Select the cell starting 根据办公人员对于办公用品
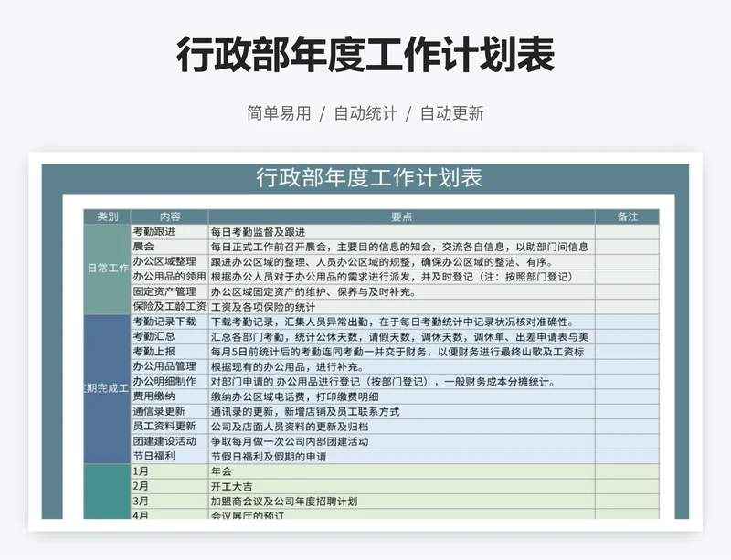Image resolution: width=731 pixels, height=560 pixels. 401,277
